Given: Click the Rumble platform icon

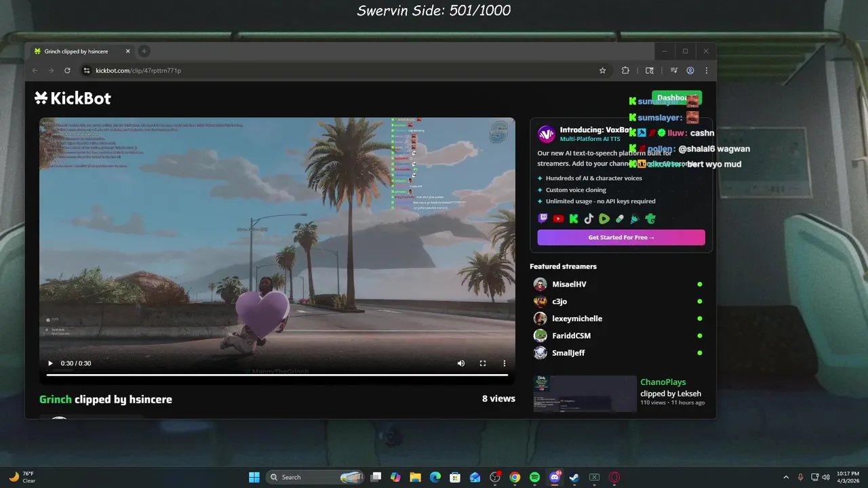Looking at the screenshot, I should (x=604, y=219).
